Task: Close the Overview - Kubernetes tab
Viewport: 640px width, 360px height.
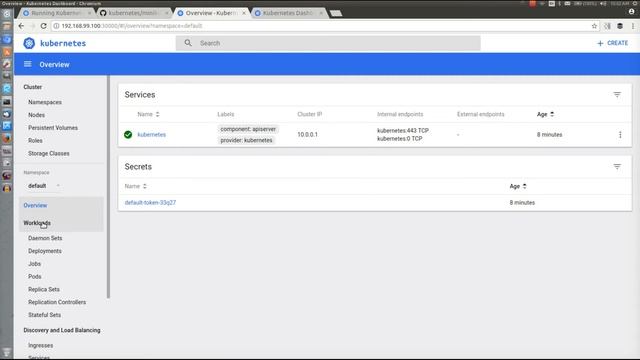Action: (x=244, y=13)
